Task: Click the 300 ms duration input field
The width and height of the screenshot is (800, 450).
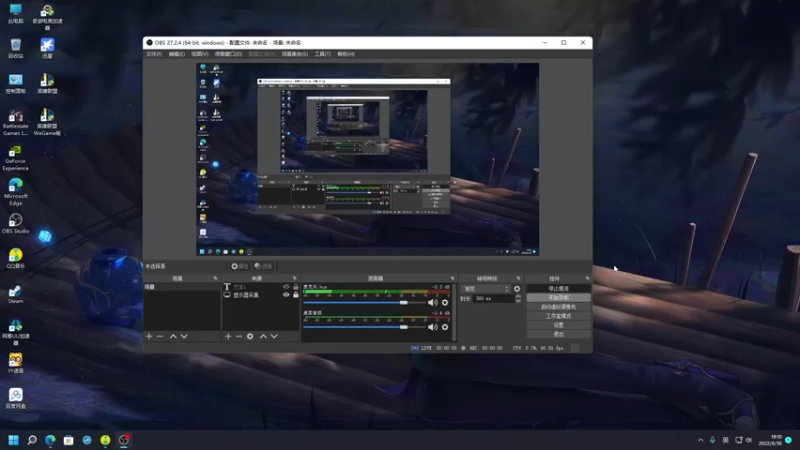Action: pos(493,298)
